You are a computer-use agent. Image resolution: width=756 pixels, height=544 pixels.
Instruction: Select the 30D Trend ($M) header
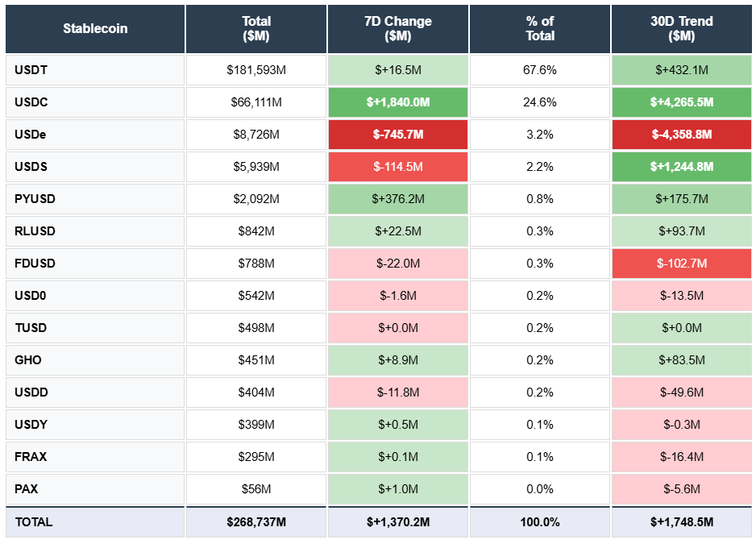[x=681, y=29]
